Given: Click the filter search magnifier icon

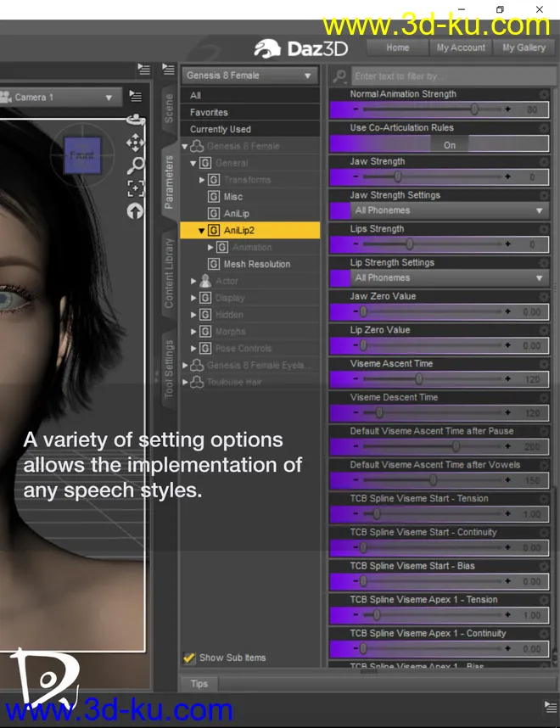Looking at the screenshot, I should (x=339, y=76).
